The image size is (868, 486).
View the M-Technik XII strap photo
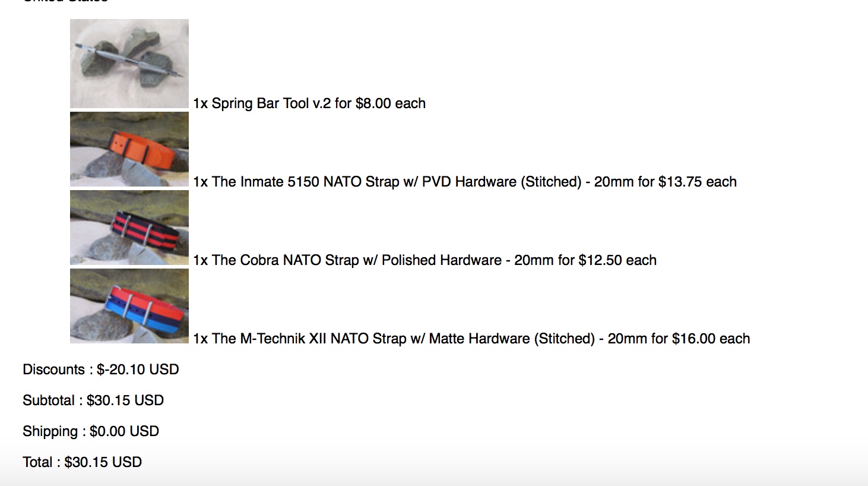(x=129, y=306)
